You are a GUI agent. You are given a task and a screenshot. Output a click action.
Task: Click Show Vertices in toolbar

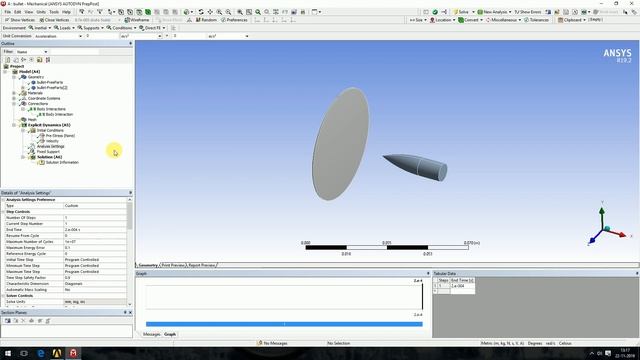(x=20, y=20)
